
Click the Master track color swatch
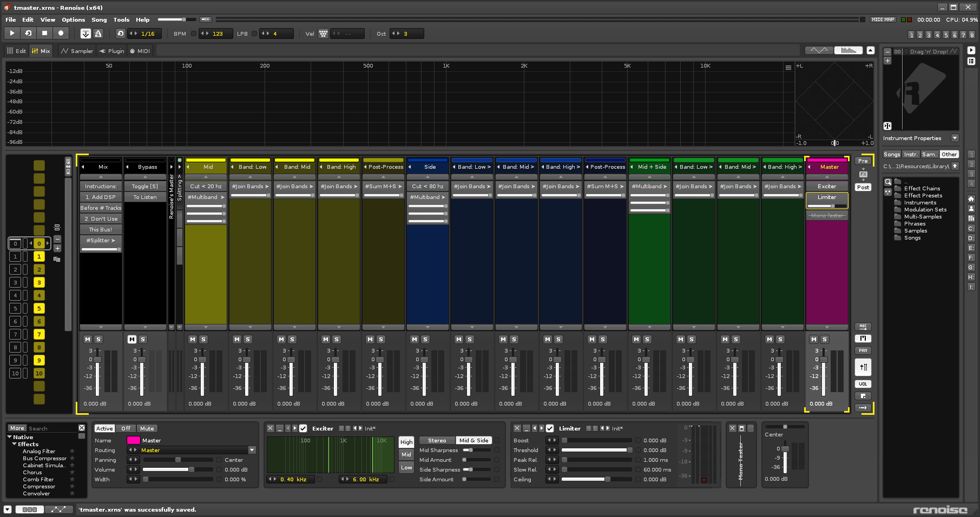click(134, 440)
